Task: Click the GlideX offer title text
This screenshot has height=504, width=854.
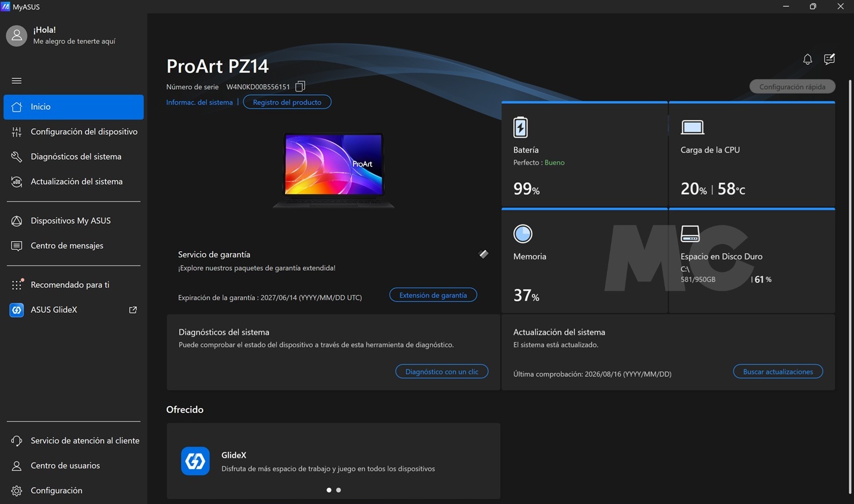Action: click(234, 455)
